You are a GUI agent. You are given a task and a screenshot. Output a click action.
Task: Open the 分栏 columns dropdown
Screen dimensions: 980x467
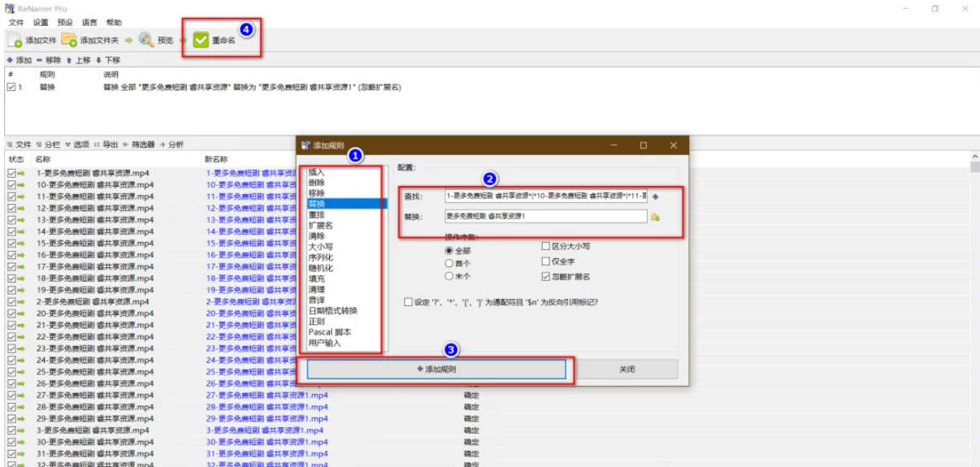(49, 145)
